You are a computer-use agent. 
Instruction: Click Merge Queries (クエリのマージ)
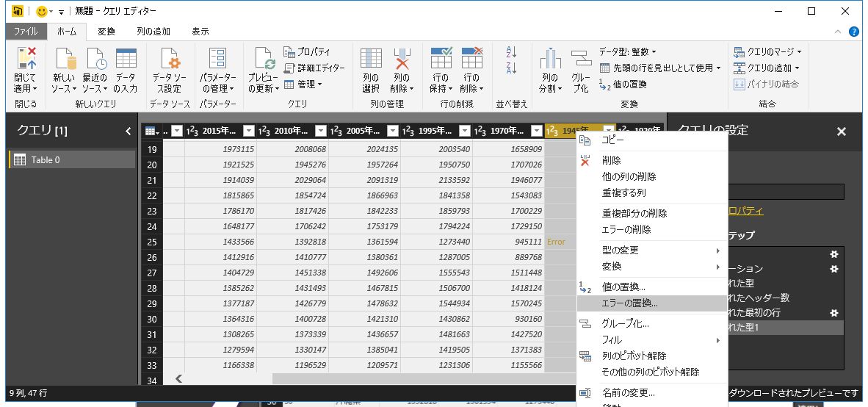(x=768, y=52)
